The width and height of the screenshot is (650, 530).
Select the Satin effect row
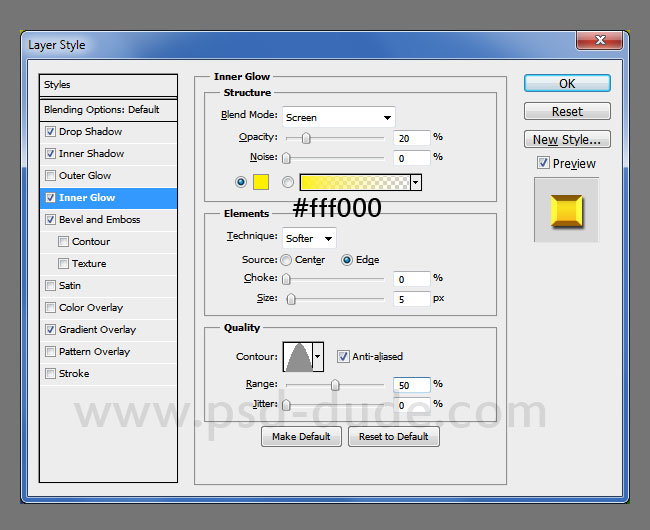tap(108, 286)
